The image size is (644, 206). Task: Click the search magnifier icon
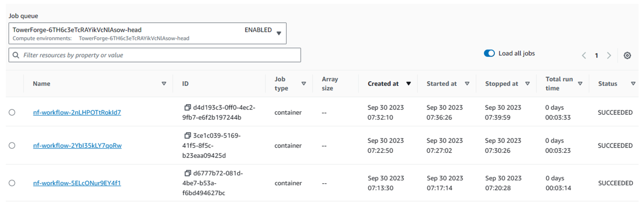coord(16,55)
